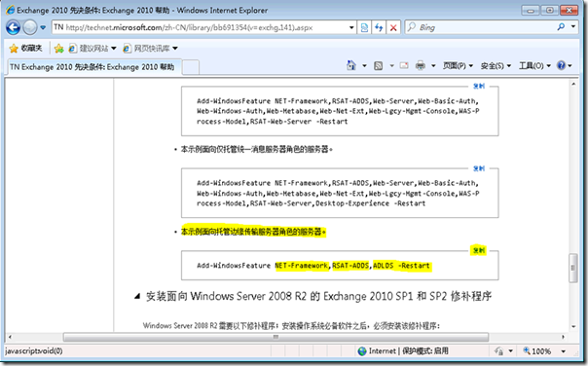588x366 pixels.
Task: Click vertical scrollbar up arrow
Action: [573, 84]
